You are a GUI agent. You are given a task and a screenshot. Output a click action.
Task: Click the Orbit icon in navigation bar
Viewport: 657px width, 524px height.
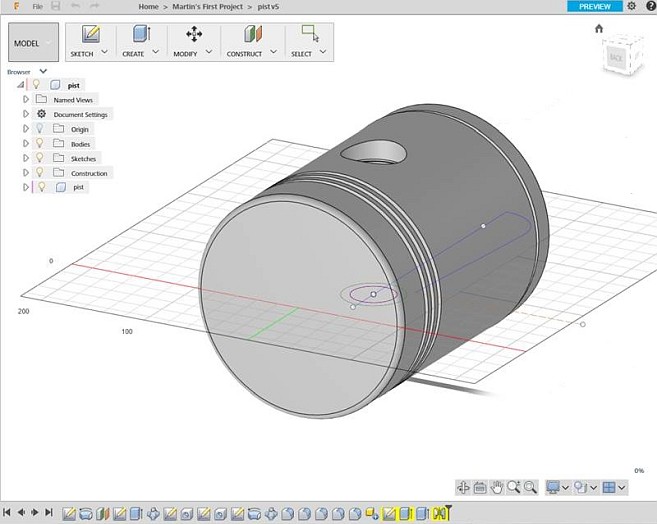pyautogui.click(x=463, y=487)
